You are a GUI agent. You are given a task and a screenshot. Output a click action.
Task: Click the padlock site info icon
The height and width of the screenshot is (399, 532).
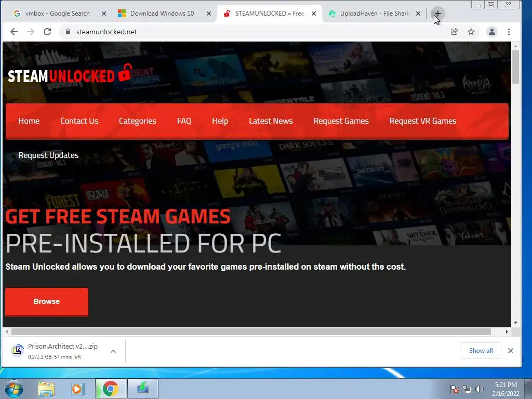(x=68, y=32)
